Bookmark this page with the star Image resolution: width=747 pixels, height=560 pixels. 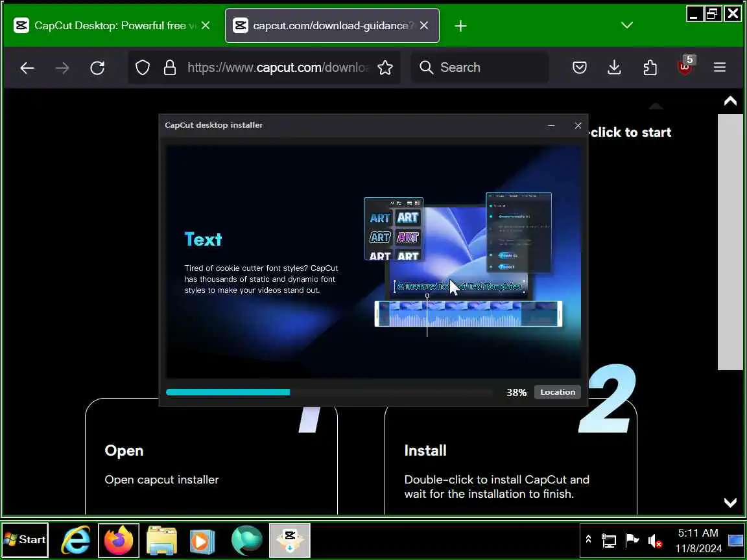click(385, 68)
